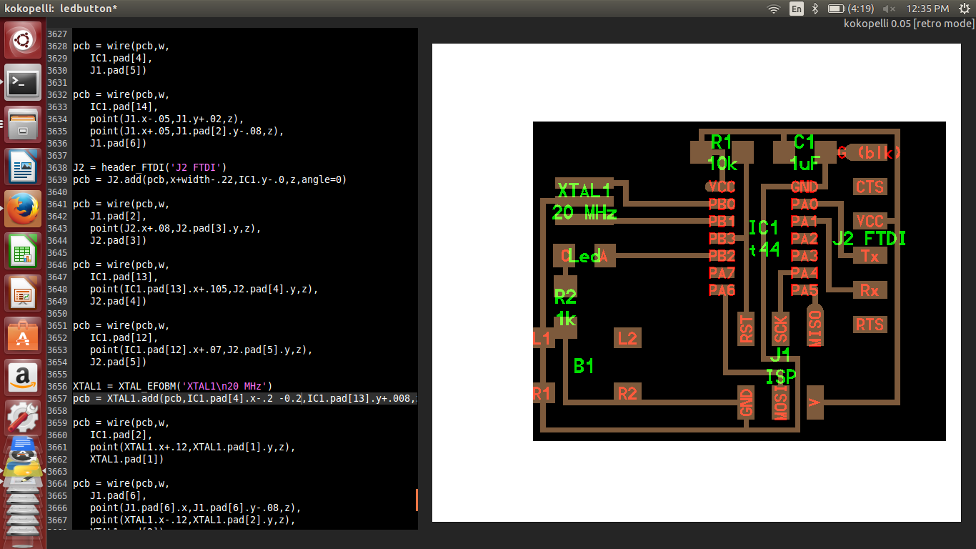Click the J2.pad[3] line 3644
This screenshot has height=549, width=976.
click(118, 240)
